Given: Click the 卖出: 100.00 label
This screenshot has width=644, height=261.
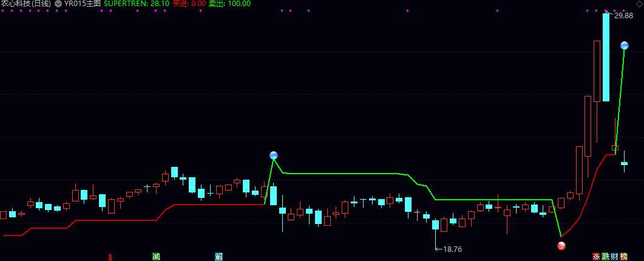Looking at the screenshot, I should [229, 4].
